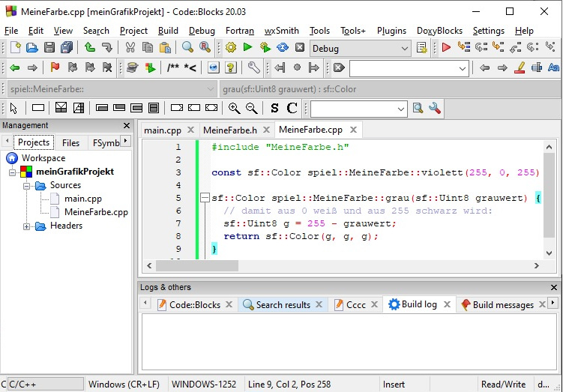
Task: Start debugger with red play arrow
Action: point(446,48)
